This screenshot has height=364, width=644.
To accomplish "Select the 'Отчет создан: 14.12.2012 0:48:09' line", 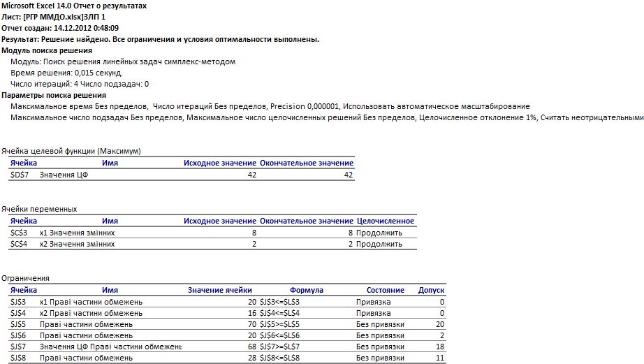I will [x=60, y=28].
